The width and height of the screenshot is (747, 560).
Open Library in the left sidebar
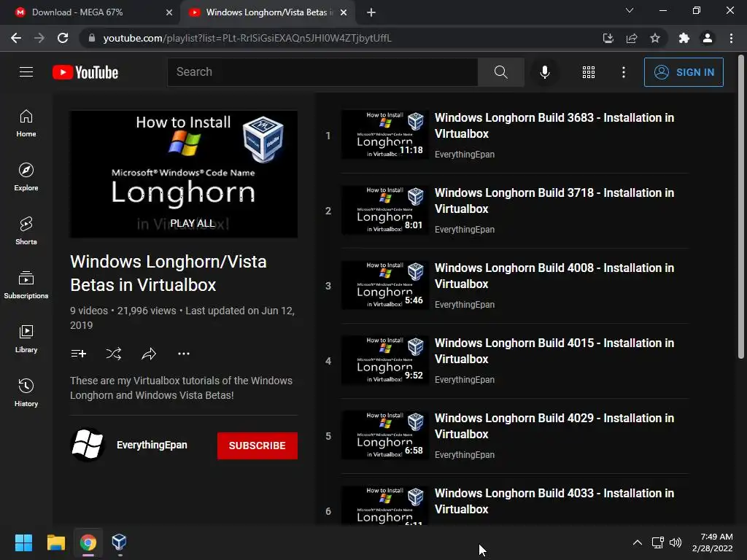(x=26, y=338)
